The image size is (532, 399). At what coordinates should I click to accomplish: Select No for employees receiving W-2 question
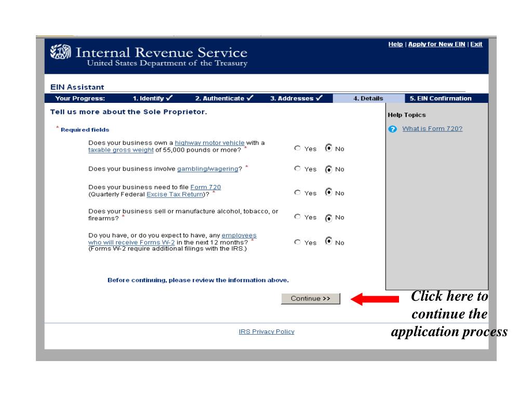pos(328,241)
